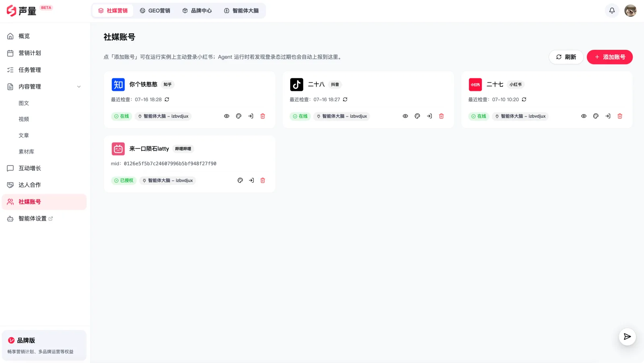The image size is (644, 363).
Task: Click the 添加账号 button
Action: click(610, 57)
